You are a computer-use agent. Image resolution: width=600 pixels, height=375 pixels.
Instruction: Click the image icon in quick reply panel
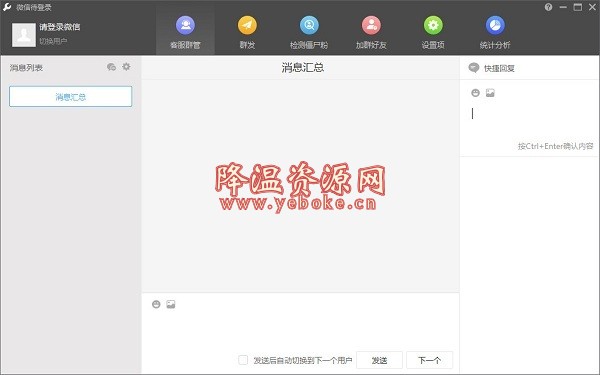tap(490, 93)
